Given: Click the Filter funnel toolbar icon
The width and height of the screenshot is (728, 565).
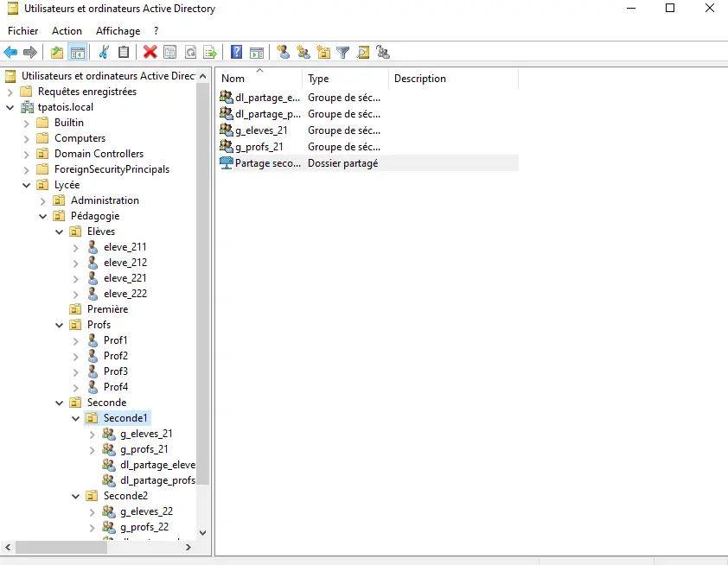Looking at the screenshot, I should pyautogui.click(x=342, y=53).
